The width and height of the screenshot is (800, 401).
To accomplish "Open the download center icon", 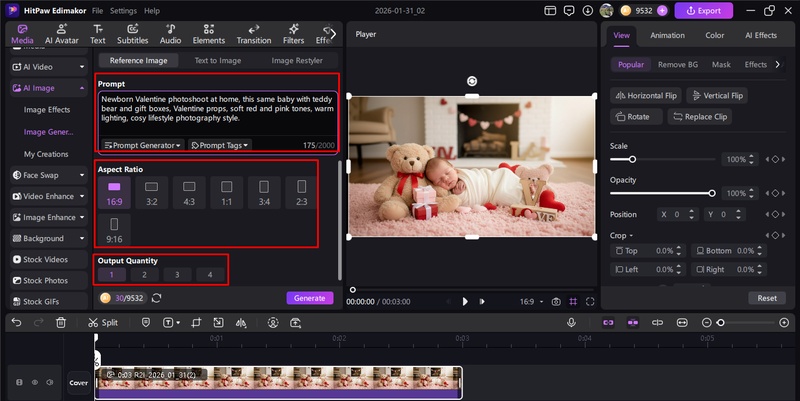I will tap(588, 11).
